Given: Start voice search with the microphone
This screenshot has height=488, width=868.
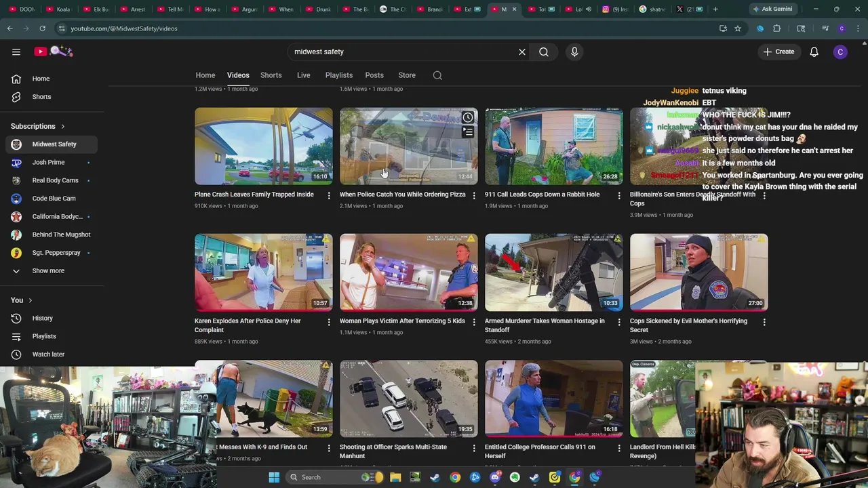Looking at the screenshot, I should pos(574,52).
